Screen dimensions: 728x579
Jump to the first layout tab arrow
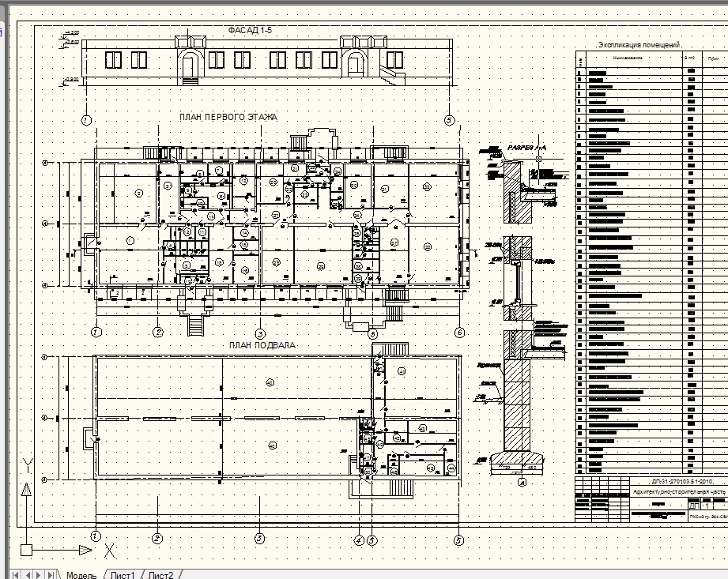click(15, 575)
